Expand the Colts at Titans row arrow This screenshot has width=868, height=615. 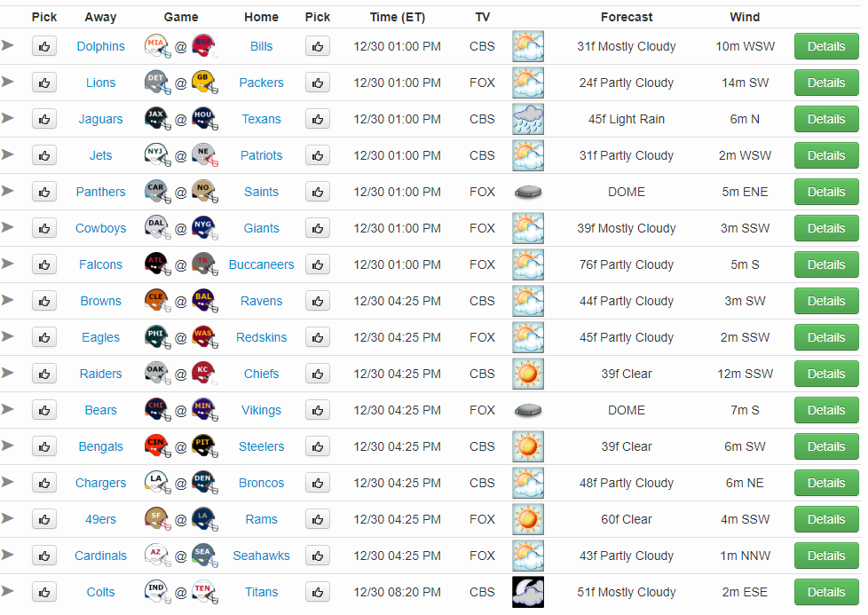click(x=7, y=591)
